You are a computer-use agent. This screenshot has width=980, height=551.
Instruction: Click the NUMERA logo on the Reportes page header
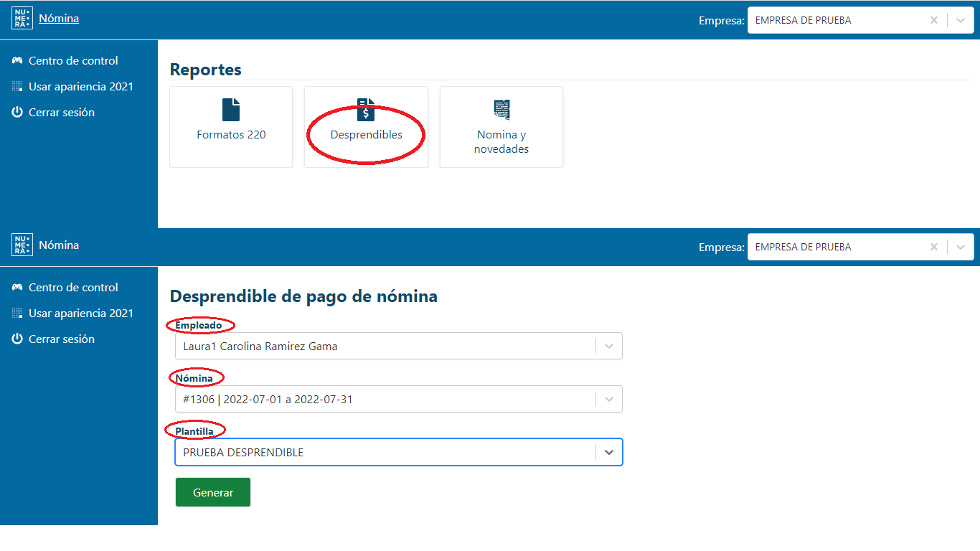[x=22, y=19]
